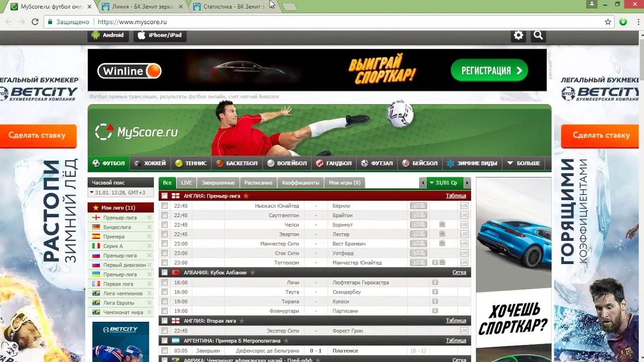Open the 31/01 Ср date dropdown
Image resolution: width=644 pixels, height=362 pixels.
coord(445,183)
